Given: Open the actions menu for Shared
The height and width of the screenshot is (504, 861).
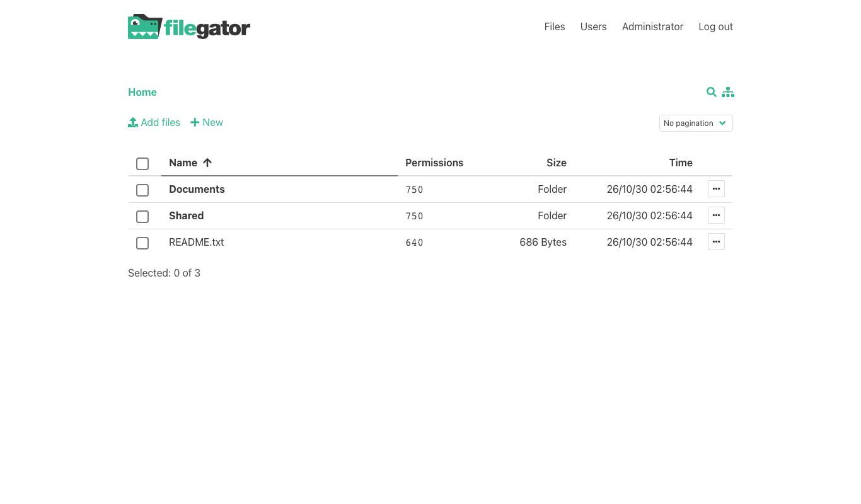Looking at the screenshot, I should 716,215.
